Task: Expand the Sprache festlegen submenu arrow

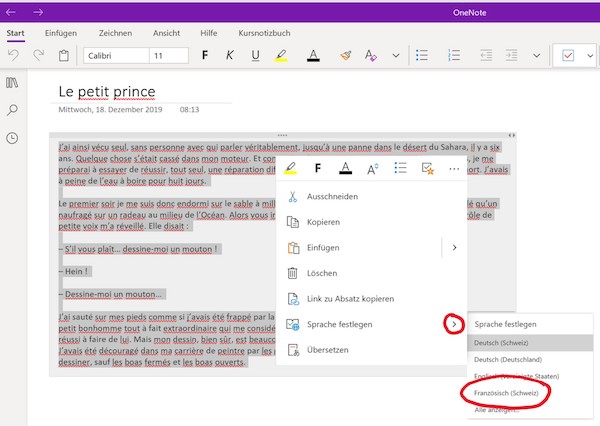Action: click(455, 323)
